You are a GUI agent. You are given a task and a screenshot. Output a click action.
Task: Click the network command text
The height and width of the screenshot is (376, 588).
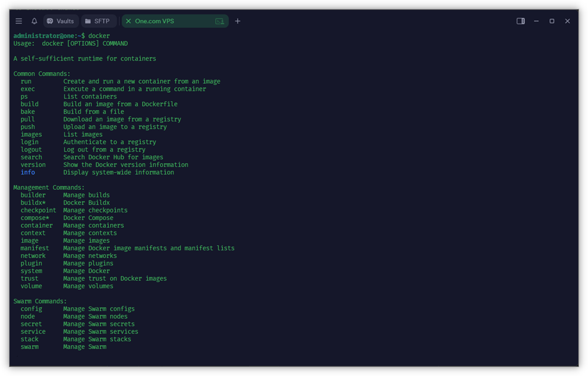coord(33,255)
